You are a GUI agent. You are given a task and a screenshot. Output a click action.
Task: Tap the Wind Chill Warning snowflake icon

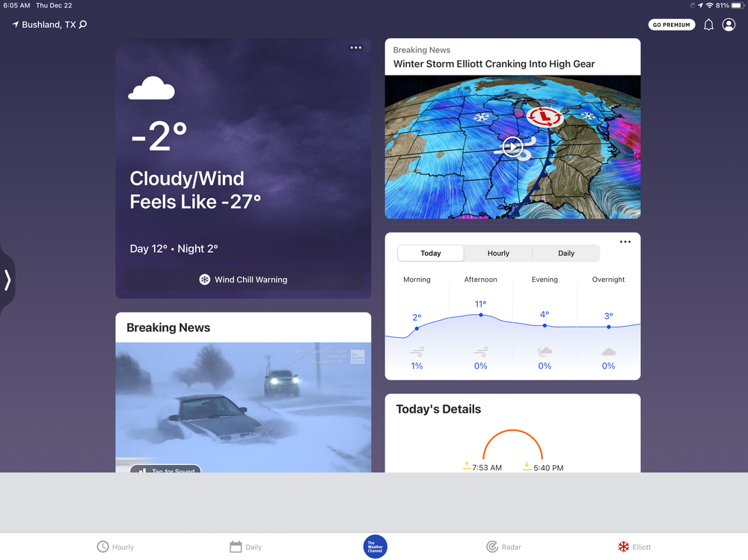pyautogui.click(x=205, y=280)
